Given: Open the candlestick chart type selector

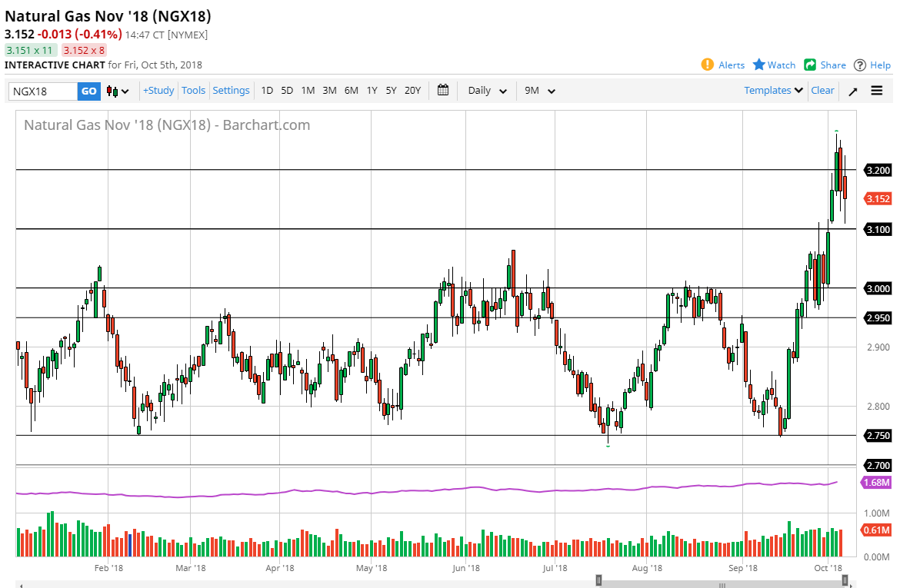Looking at the screenshot, I should click(118, 91).
